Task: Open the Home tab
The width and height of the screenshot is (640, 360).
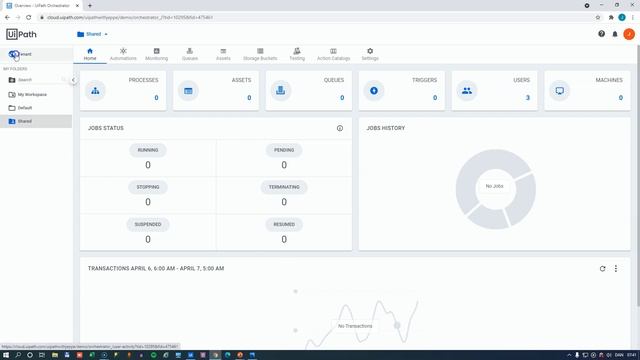Action: point(90,54)
